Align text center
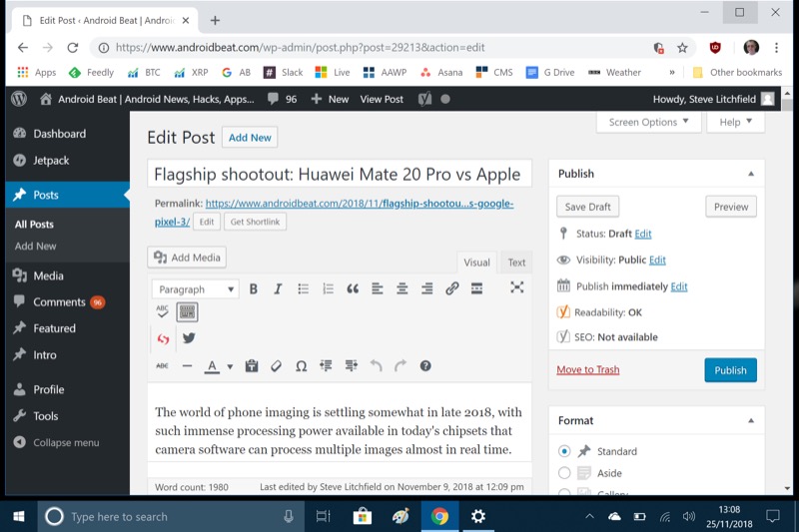Screen dimensions: 799x532 402,289
